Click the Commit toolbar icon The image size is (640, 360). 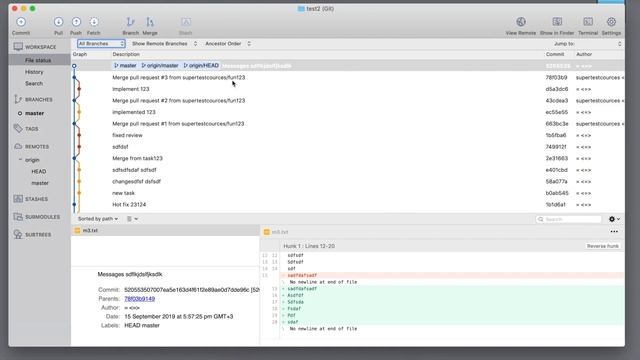coord(21,22)
